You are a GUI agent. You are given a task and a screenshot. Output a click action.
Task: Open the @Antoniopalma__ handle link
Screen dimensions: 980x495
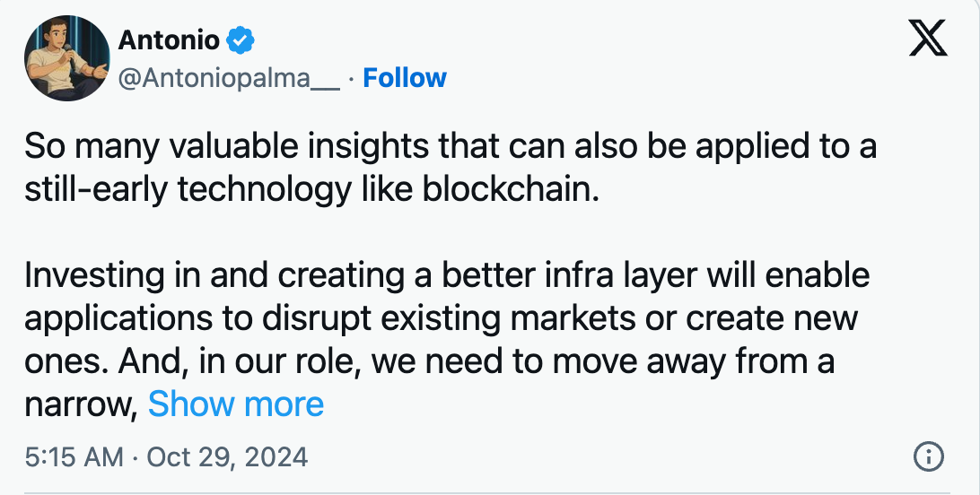229,78
